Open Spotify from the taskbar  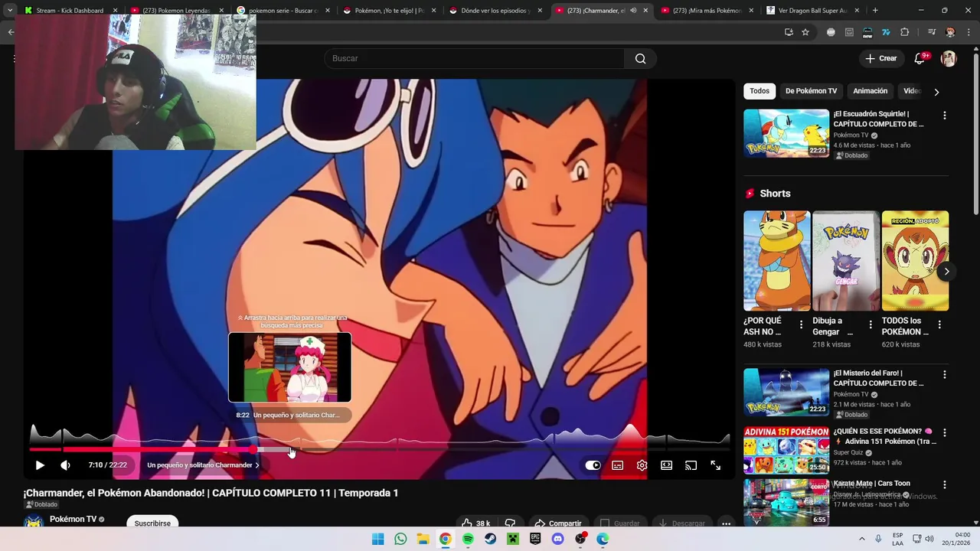tap(468, 539)
